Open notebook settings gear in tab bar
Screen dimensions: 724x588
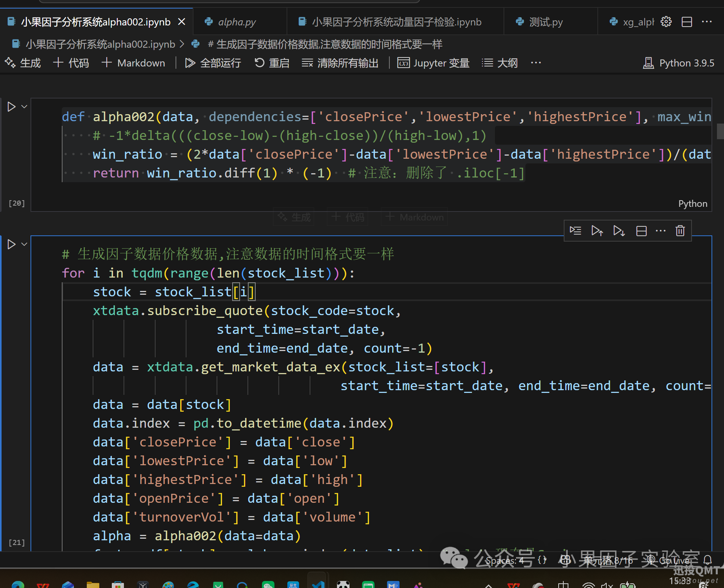point(666,22)
